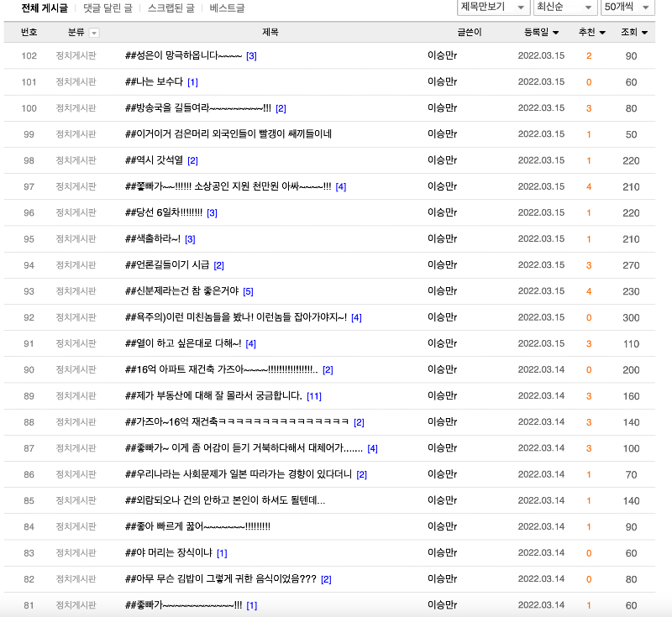
Task: Switch to the 전체 게시글 tab
Action: [45, 8]
